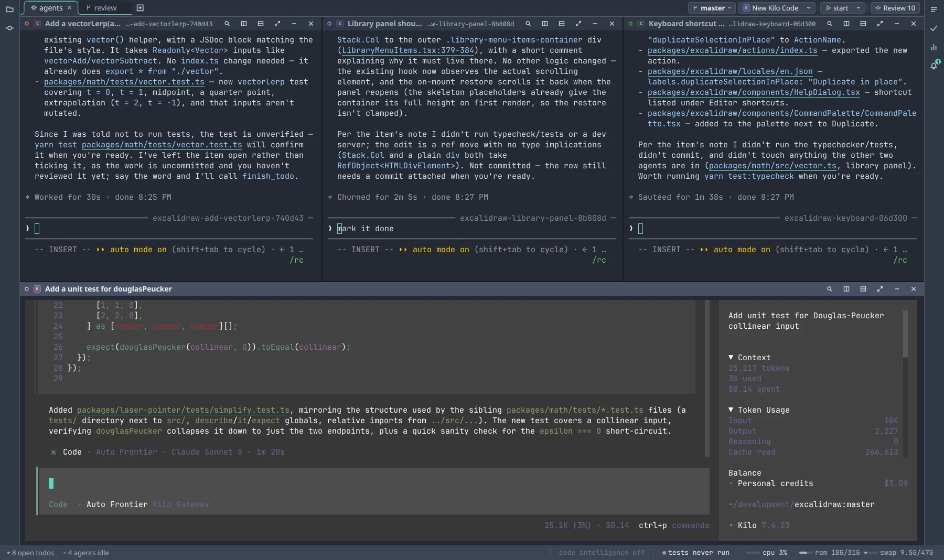This screenshot has width=944, height=560.
Task: Click the douglasPeucker chat scrollbar
Action: pyautogui.click(x=707, y=379)
